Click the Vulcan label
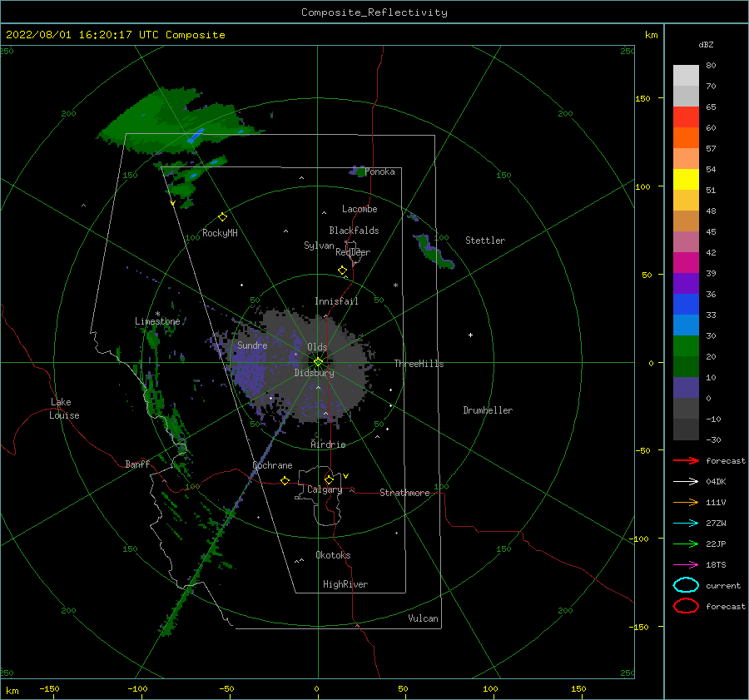The image size is (749, 700). [x=423, y=618]
